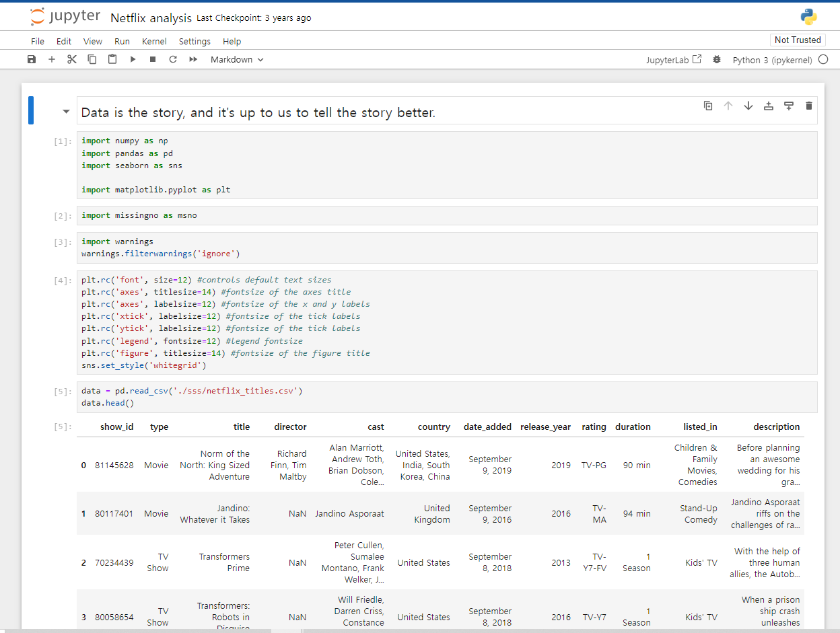The height and width of the screenshot is (633, 840).
Task: Select the Python 3 (ipykernel) kernel name
Action: tap(772, 59)
